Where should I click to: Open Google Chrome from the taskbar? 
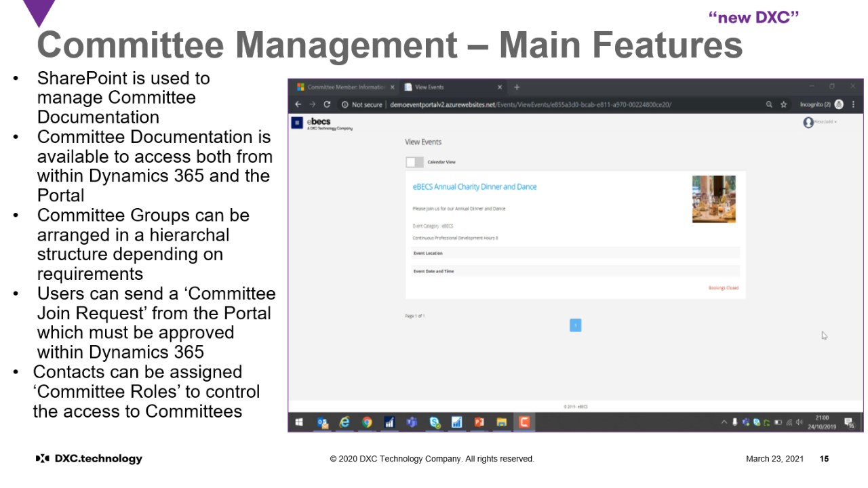pyautogui.click(x=367, y=422)
